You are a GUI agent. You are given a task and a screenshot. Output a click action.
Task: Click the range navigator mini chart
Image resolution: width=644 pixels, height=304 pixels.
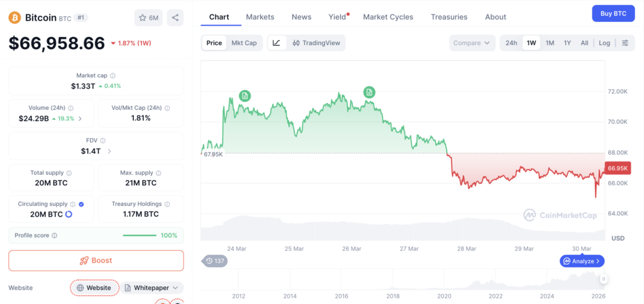pyautogui.click(x=402, y=280)
